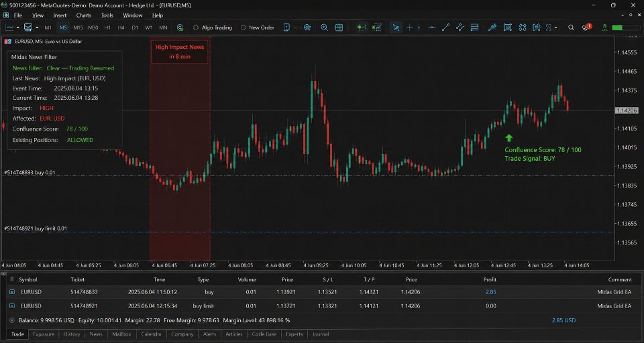
Task: Click the object list icon
Action: click(549, 27)
